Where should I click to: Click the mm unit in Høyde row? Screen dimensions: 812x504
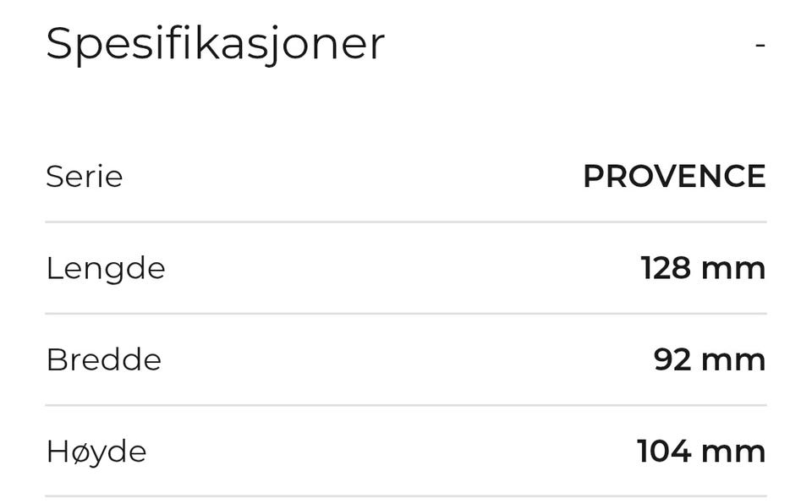pos(733,452)
